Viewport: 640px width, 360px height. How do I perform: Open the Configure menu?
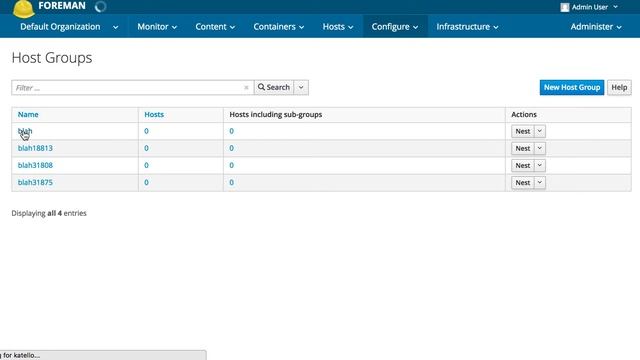[395, 27]
